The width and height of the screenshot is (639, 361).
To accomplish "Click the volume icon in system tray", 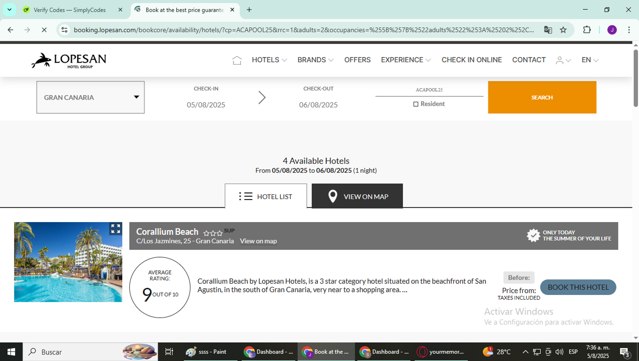I will coord(560,352).
